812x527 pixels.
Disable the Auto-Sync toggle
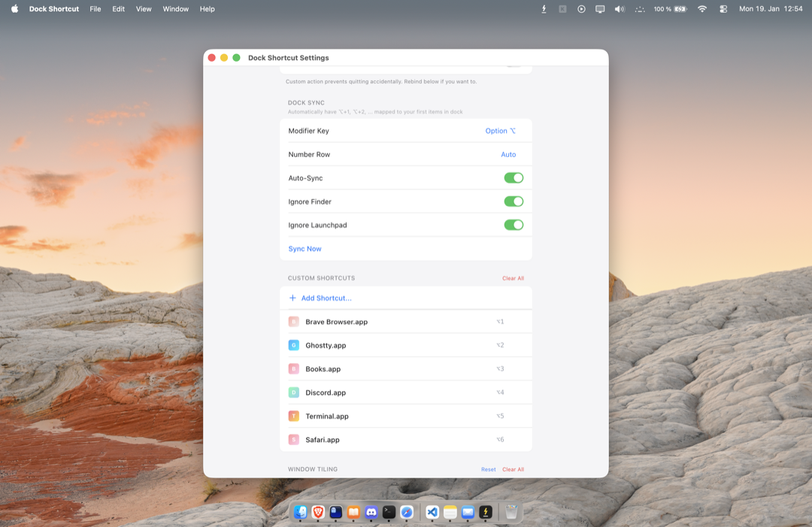[514, 177]
